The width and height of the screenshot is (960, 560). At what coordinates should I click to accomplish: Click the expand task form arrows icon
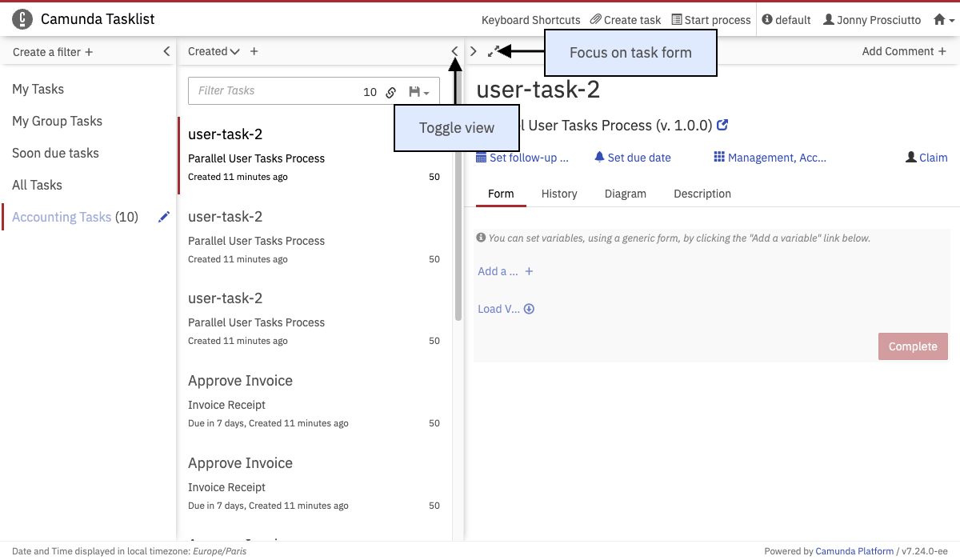[x=494, y=51]
